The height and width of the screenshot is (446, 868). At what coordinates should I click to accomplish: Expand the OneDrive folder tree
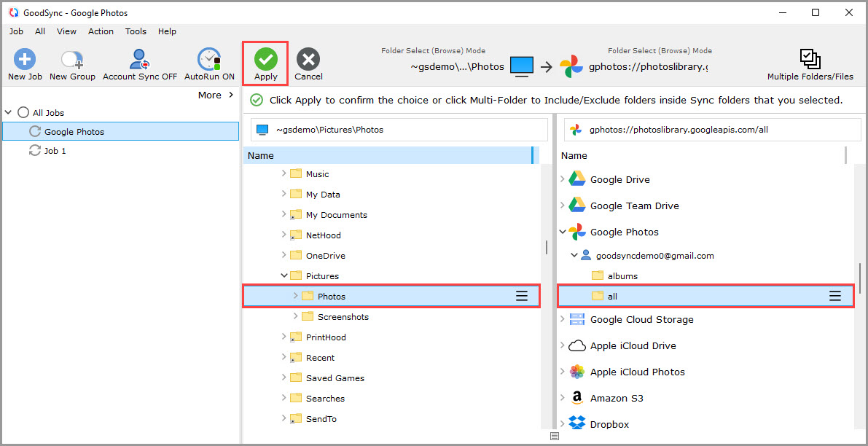[x=286, y=255]
